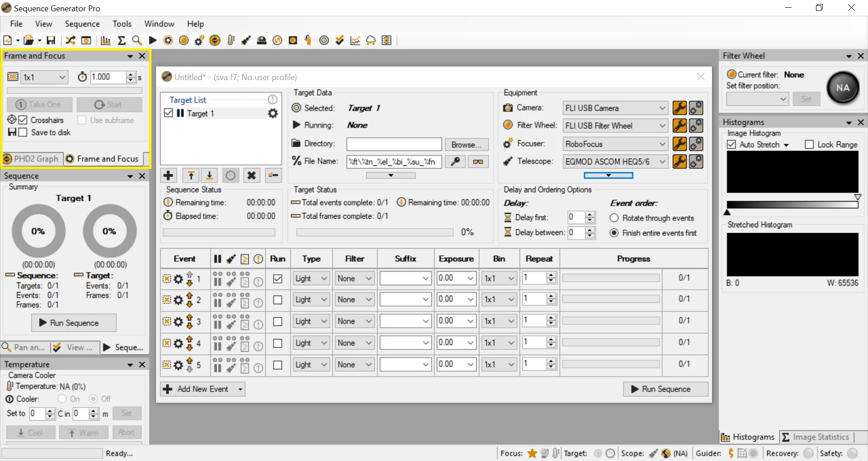Viewport: 868px width, 461px height.
Task: Open Target 1 gear settings
Action: click(x=273, y=113)
